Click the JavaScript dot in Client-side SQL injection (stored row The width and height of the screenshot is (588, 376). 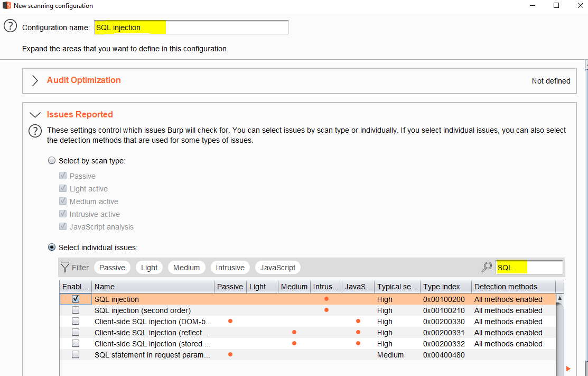358,343
